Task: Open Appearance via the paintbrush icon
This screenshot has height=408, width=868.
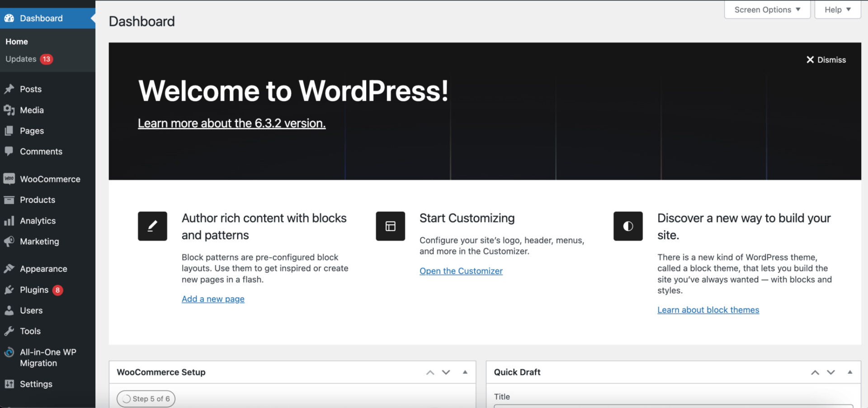Action: tap(9, 268)
